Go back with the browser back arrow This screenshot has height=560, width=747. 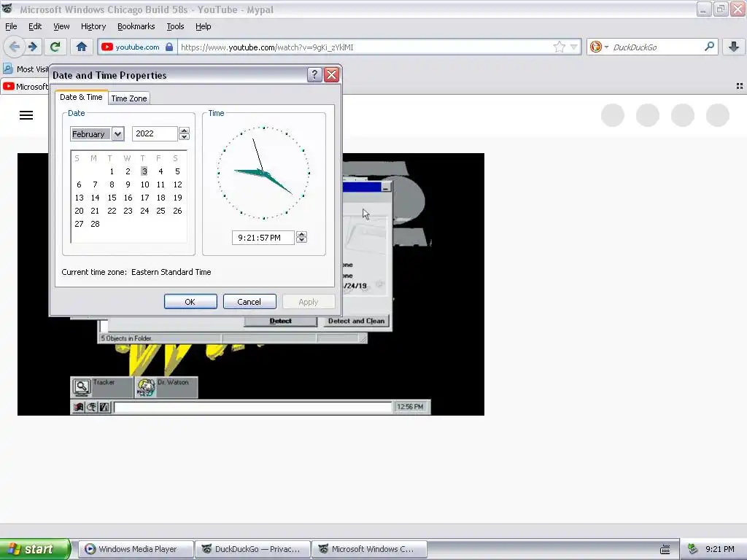pyautogui.click(x=15, y=47)
